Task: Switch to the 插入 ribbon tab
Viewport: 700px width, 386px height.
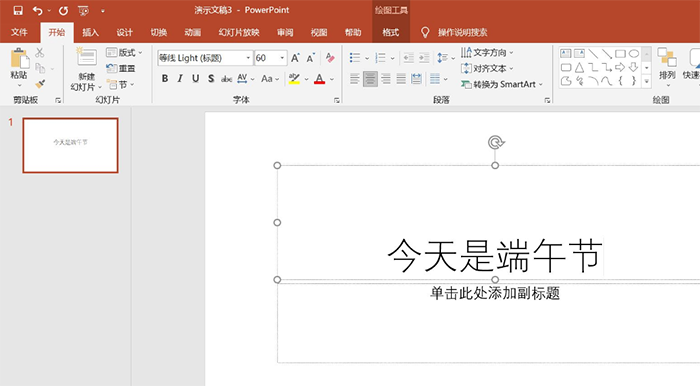Action: point(90,32)
